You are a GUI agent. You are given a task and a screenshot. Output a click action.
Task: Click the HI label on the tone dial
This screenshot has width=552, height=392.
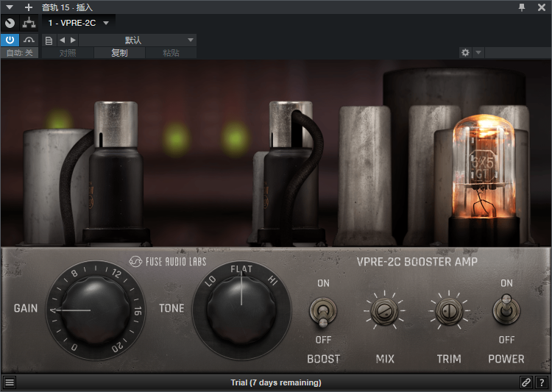coord(272,280)
